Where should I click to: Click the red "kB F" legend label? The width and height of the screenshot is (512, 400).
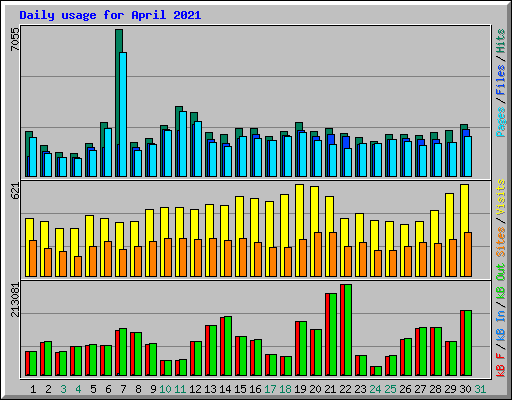click(x=501, y=365)
